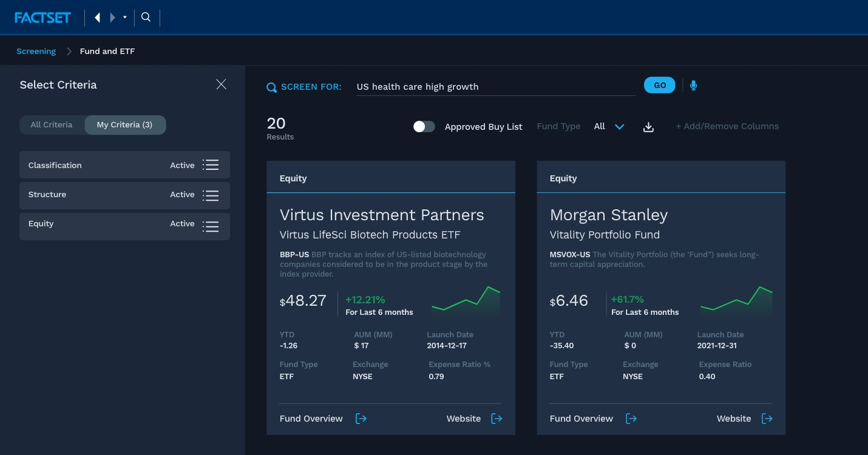Click inside the SCREEN FOR search field
This screenshot has height=455, width=868.
click(x=495, y=86)
